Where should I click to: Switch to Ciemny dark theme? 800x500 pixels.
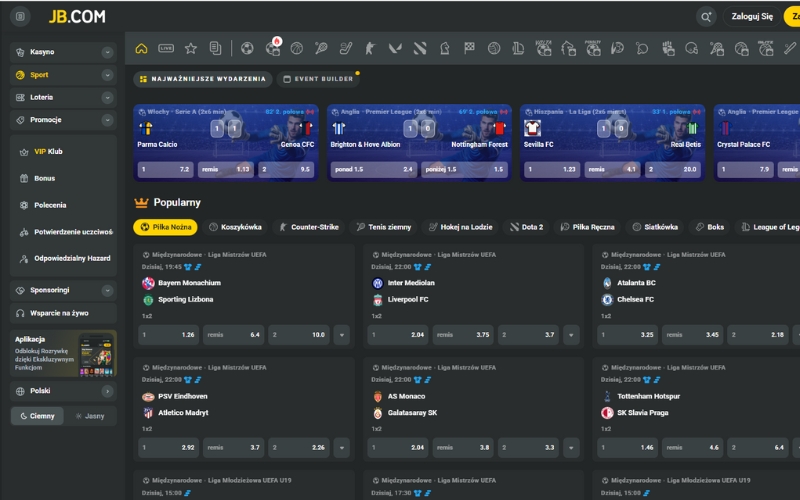(37, 416)
